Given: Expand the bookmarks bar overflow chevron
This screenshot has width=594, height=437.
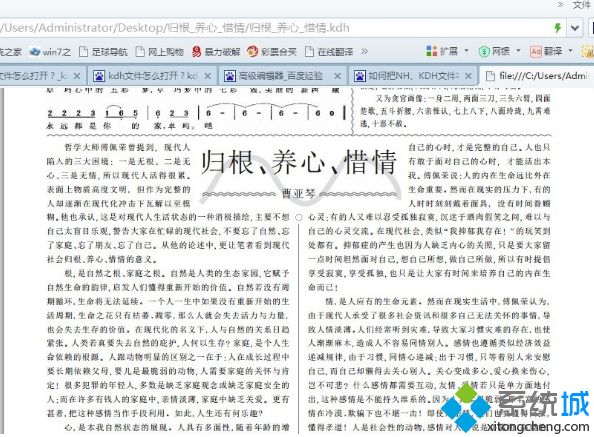Looking at the screenshot, I should click(x=364, y=51).
